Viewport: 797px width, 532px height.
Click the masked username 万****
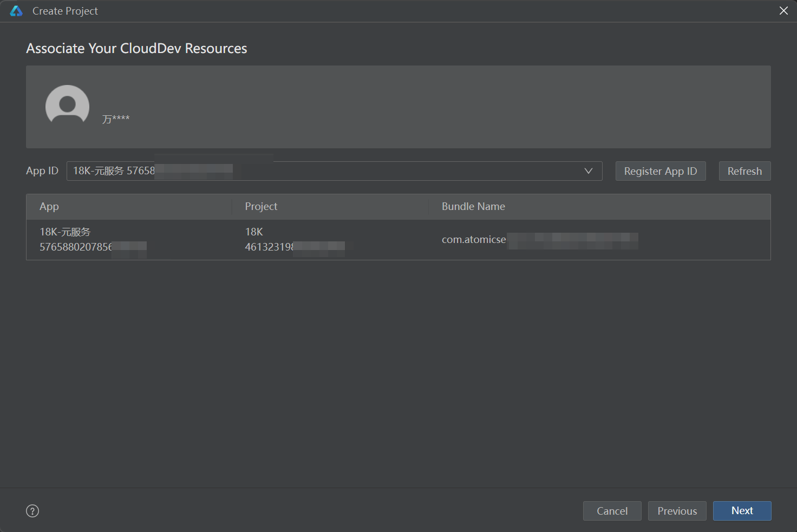[x=116, y=119]
